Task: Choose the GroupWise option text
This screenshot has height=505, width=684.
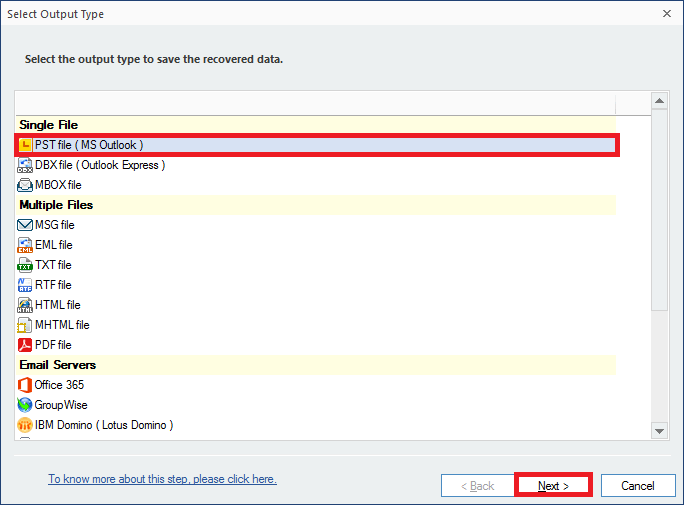Action: pyautogui.click(x=61, y=405)
